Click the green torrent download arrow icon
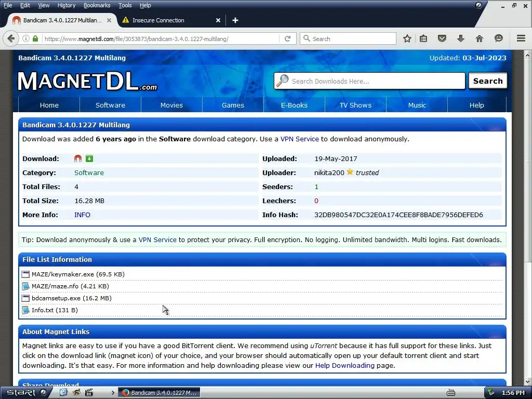The height and width of the screenshot is (399, 532). pyautogui.click(x=89, y=158)
